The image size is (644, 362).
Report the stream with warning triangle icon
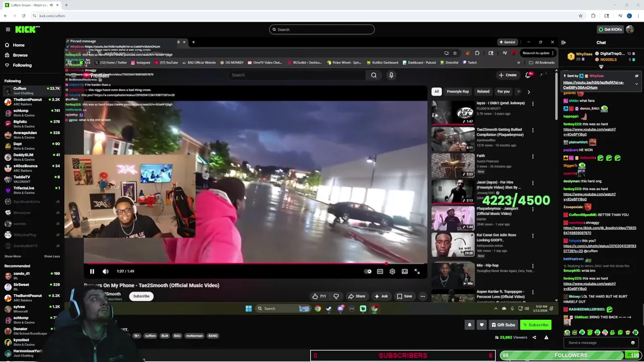pos(546,337)
